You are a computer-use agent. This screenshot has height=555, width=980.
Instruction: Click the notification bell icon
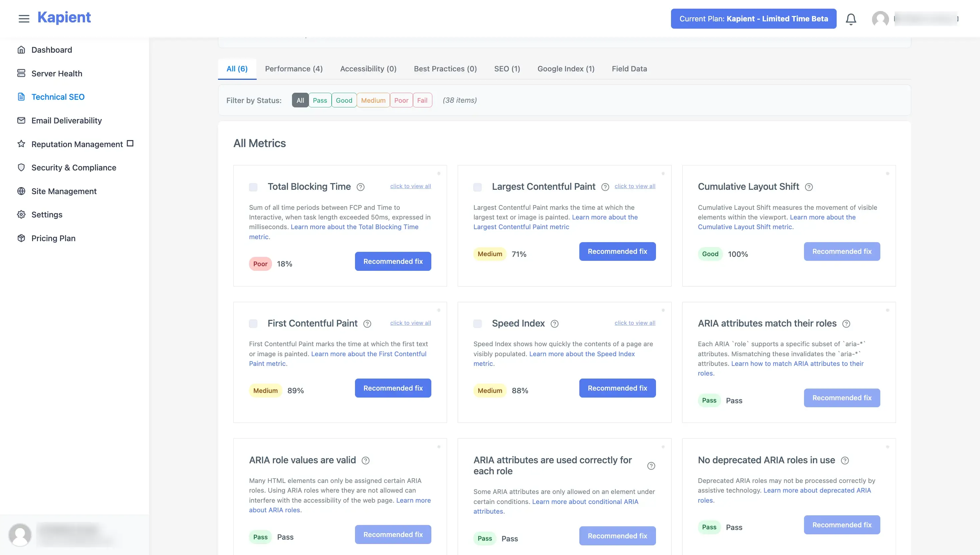(851, 19)
